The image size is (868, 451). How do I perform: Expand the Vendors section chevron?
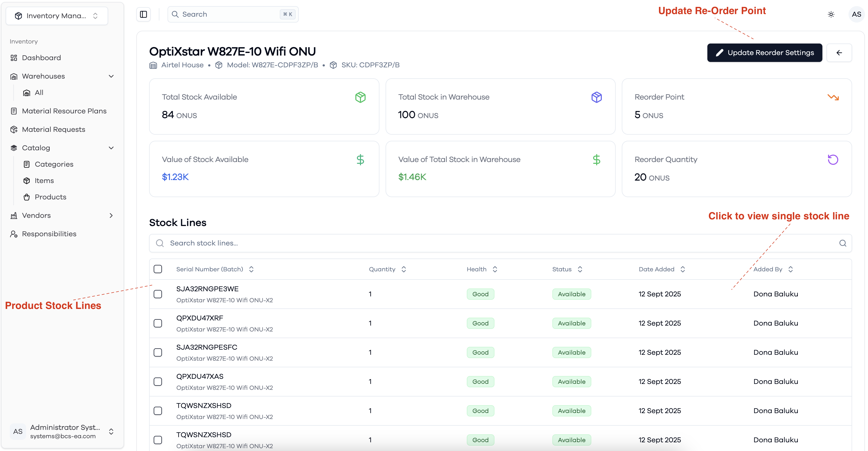point(111,216)
